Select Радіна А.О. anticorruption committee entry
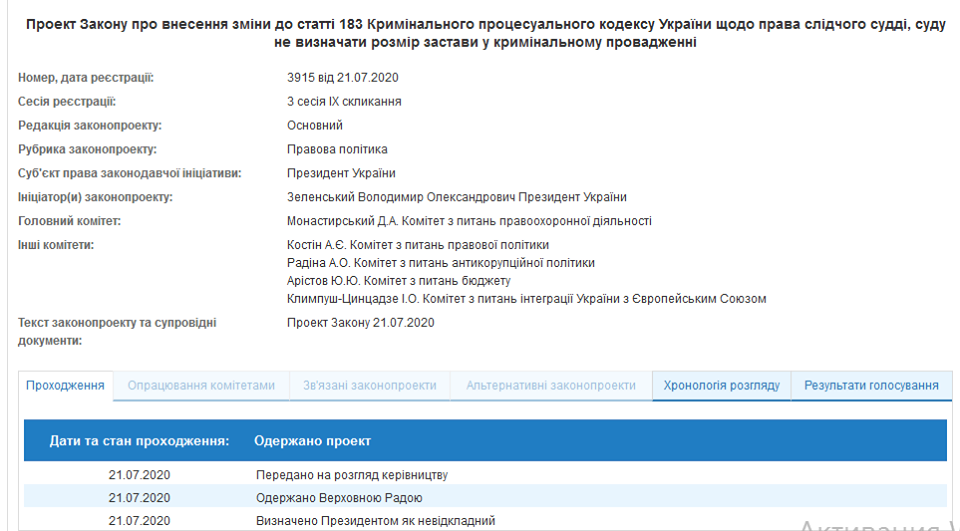 click(440, 263)
